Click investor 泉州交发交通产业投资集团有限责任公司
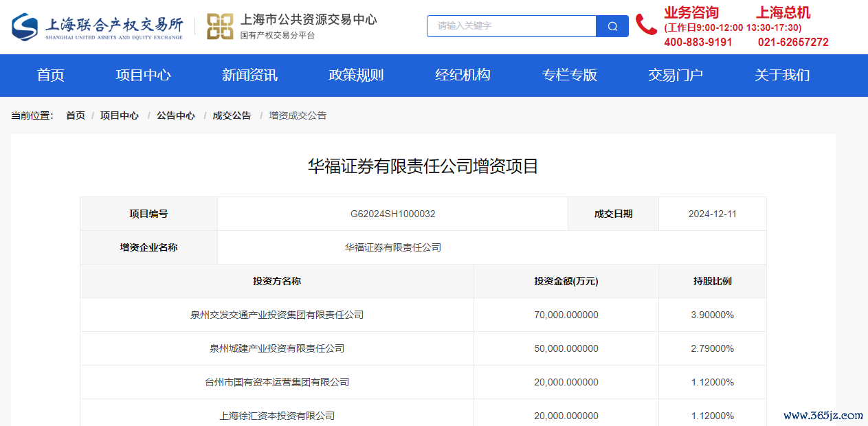868x426 pixels. click(x=277, y=315)
